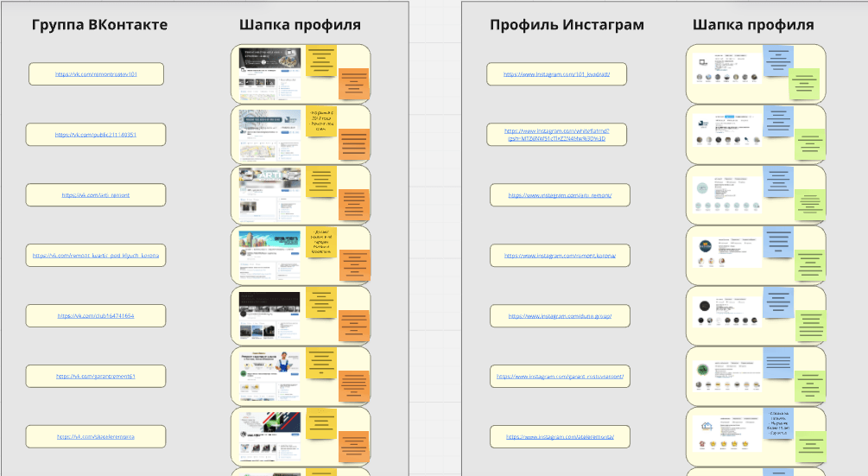Select the Korona VK header screenshot
The width and height of the screenshot is (868, 476).
pos(270,254)
